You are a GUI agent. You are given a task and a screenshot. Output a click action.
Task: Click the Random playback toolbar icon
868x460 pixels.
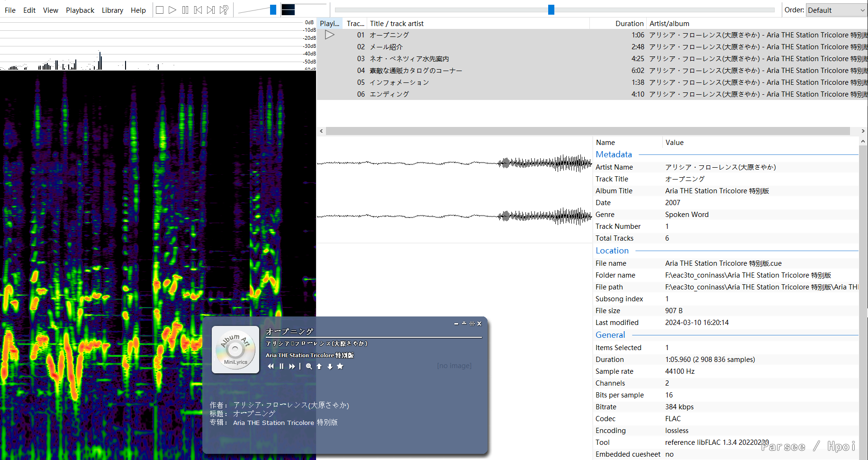coord(224,10)
